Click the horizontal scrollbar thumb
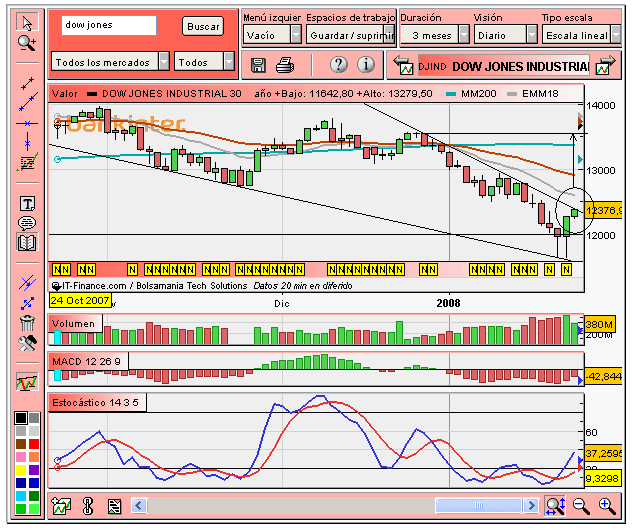The height and width of the screenshot is (530, 632). (478, 505)
